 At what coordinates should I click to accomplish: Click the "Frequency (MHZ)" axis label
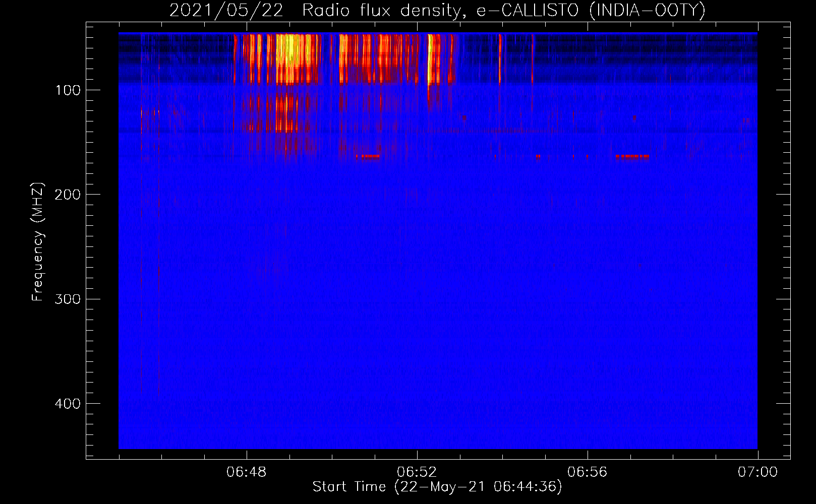(x=38, y=242)
